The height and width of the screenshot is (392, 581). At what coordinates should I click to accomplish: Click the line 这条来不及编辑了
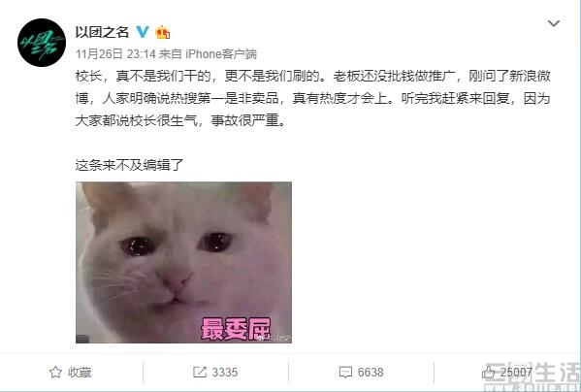click(129, 165)
